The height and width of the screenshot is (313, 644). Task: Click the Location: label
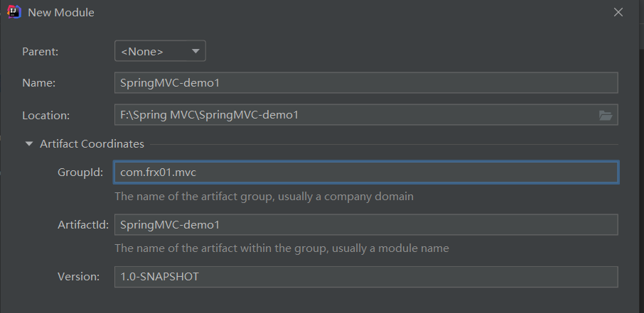46,116
